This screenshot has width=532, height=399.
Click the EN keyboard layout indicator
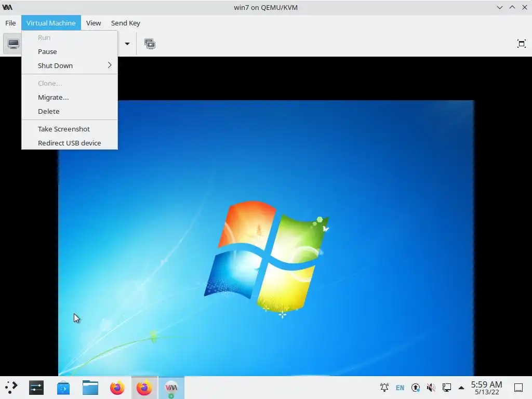(x=400, y=388)
